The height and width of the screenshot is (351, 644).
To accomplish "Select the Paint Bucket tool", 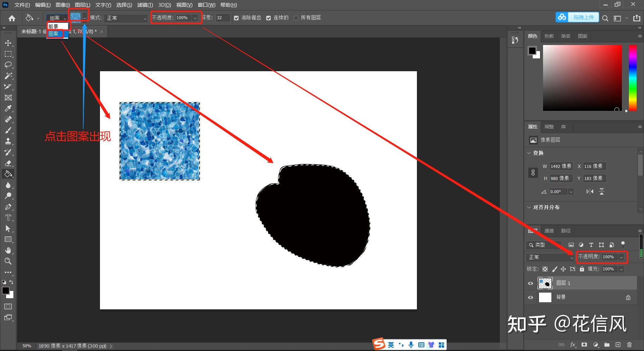I will (8, 174).
